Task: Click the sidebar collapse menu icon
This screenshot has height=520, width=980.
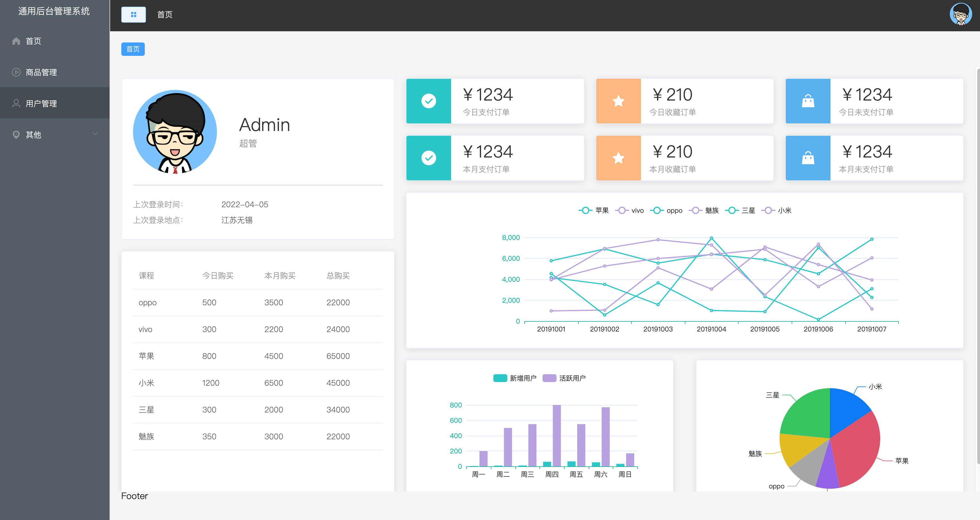Action: pos(133,15)
